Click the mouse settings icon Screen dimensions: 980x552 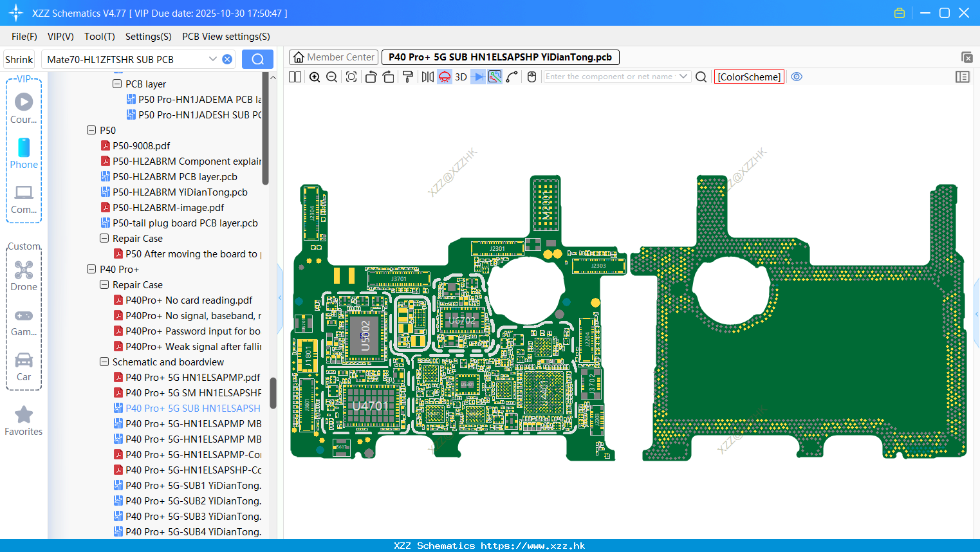click(x=532, y=77)
